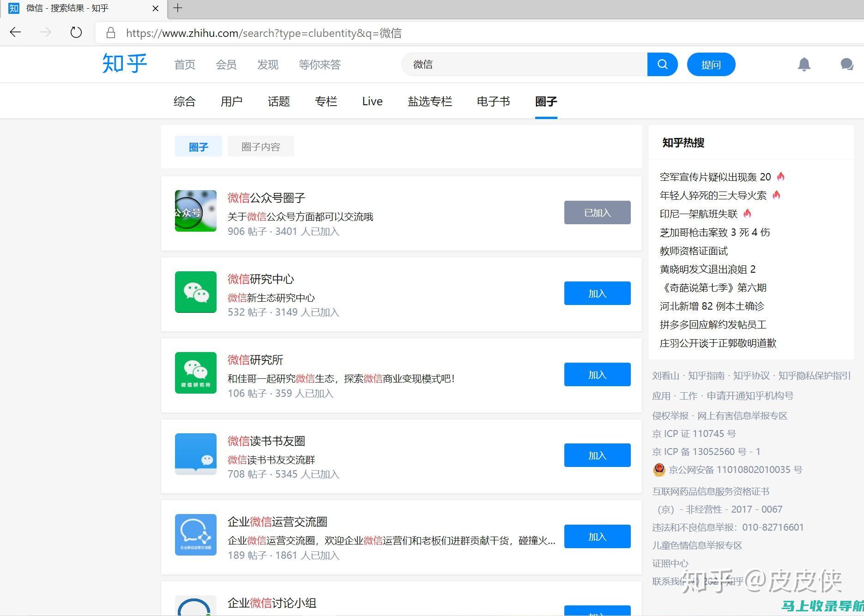Switch to the 电子书 search tab
Viewport: 864px width, 616px height.
tap(494, 102)
